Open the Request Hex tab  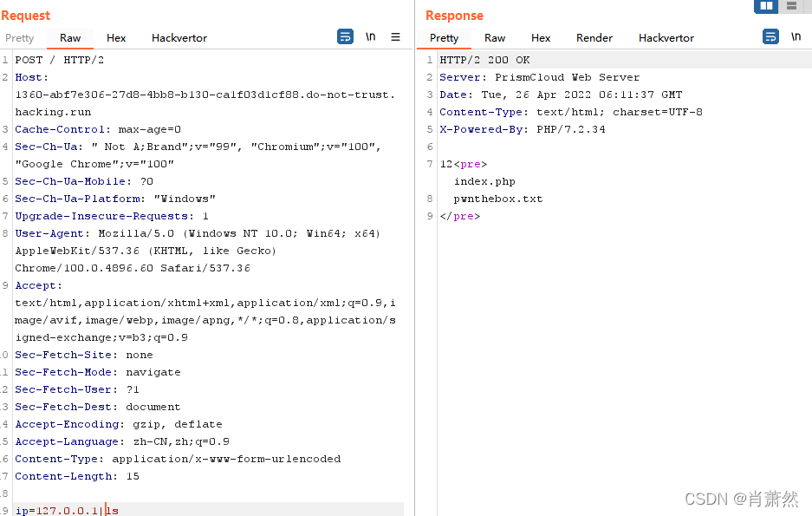(116, 38)
